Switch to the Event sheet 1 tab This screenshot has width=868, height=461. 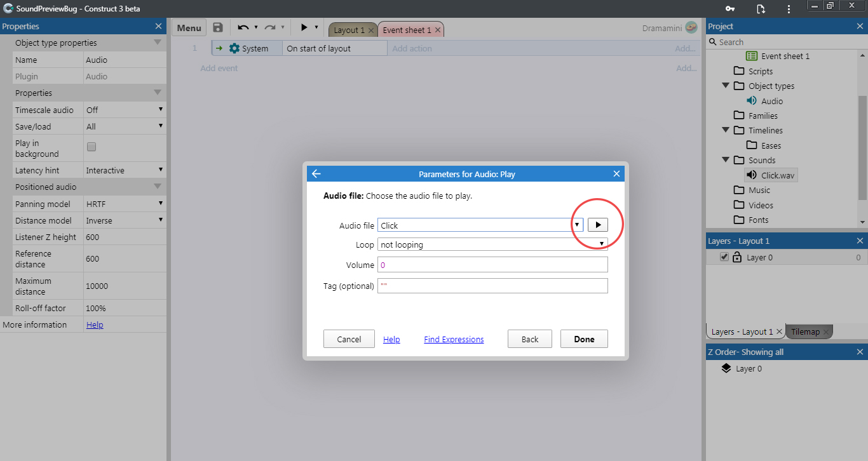pyautogui.click(x=407, y=29)
